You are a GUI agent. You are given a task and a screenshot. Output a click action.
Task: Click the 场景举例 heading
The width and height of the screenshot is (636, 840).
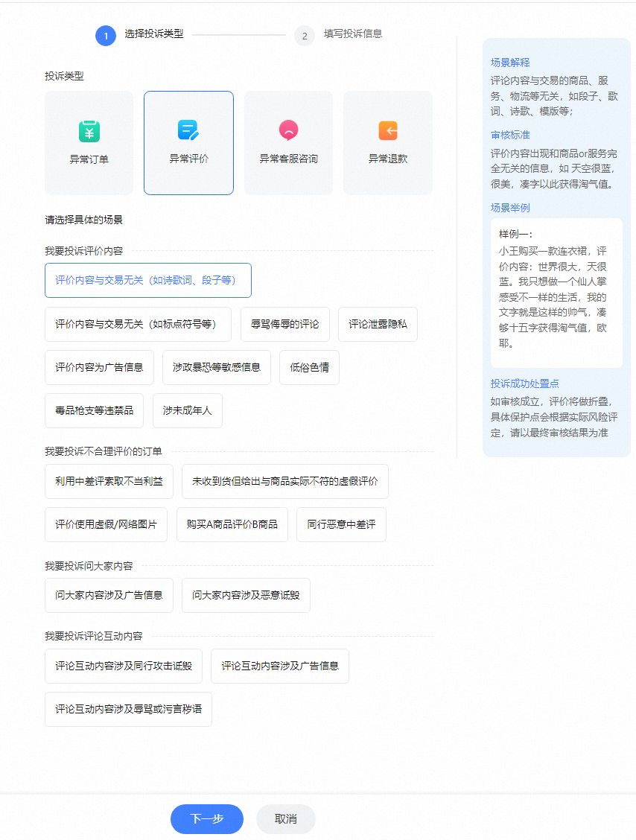tap(510, 208)
